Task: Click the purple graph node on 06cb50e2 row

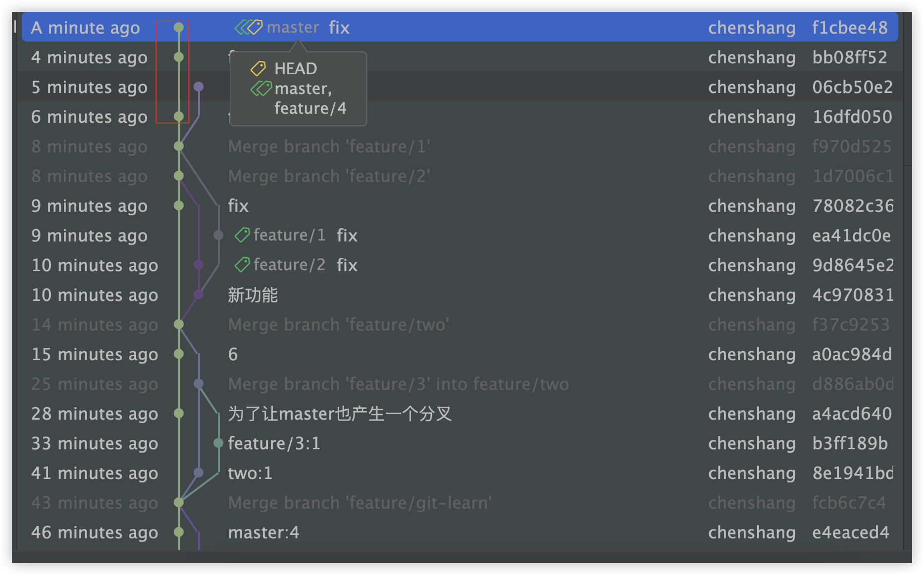Action: 199,87
